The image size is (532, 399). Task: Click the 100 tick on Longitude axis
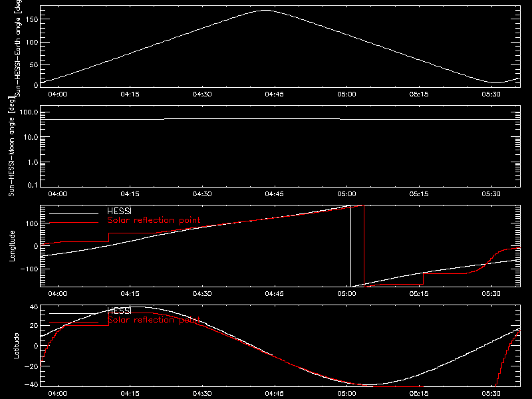click(x=32, y=223)
